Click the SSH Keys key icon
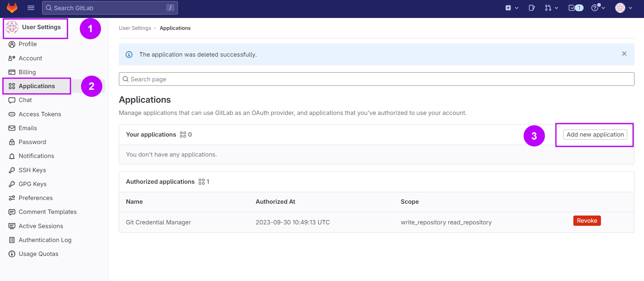Viewport: 644px width, 281px height. coord(12,170)
